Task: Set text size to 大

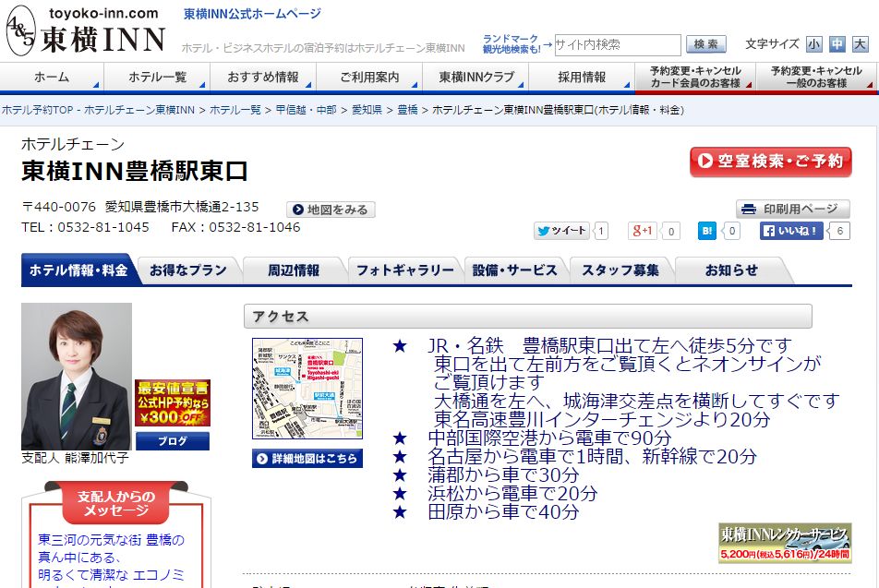Action: [860, 44]
